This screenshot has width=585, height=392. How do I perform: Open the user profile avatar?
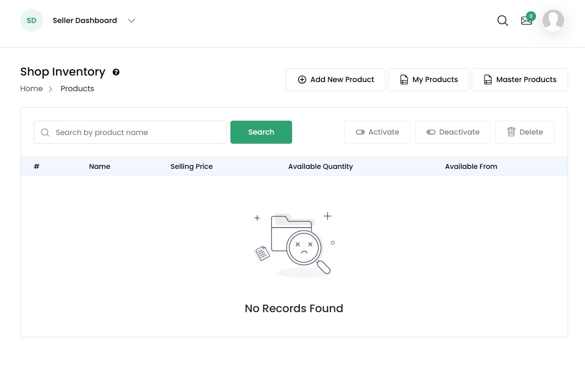click(553, 20)
